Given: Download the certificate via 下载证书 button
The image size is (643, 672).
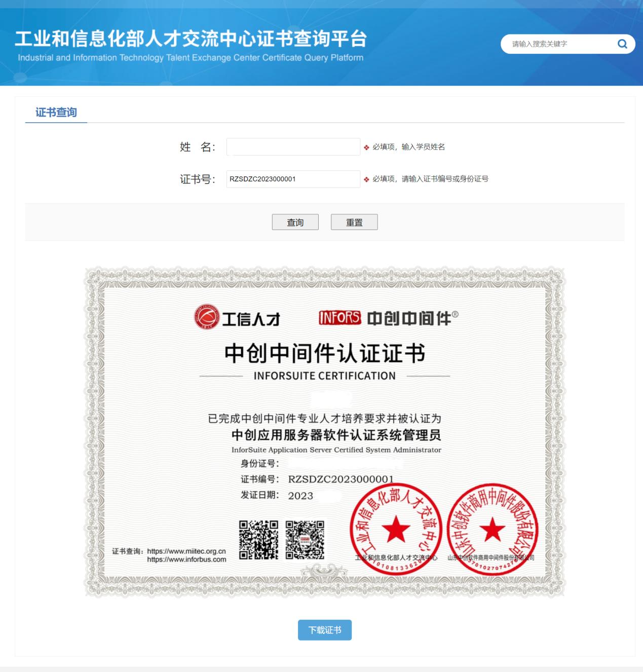Looking at the screenshot, I should [x=325, y=630].
